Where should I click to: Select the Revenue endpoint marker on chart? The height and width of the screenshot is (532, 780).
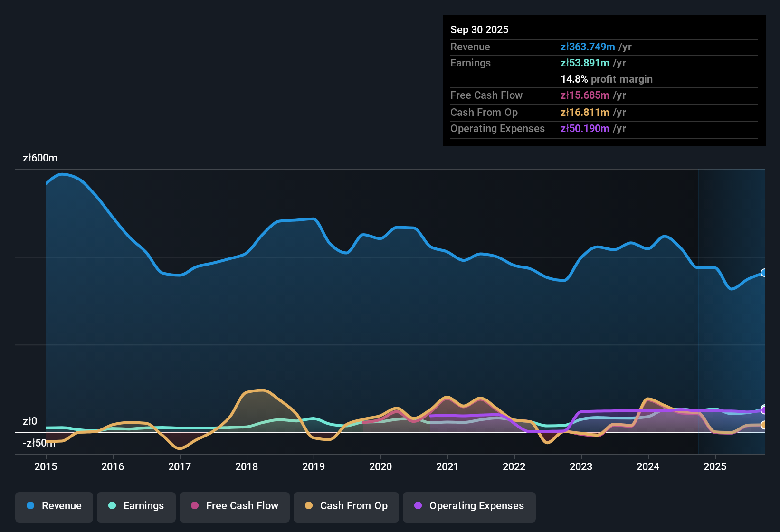764,273
